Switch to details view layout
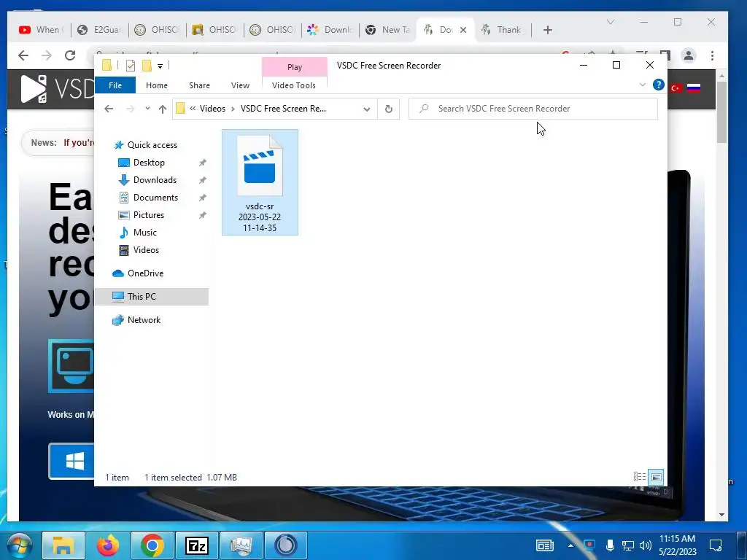Viewport: 747px width, 560px height. tap(639, 477)
